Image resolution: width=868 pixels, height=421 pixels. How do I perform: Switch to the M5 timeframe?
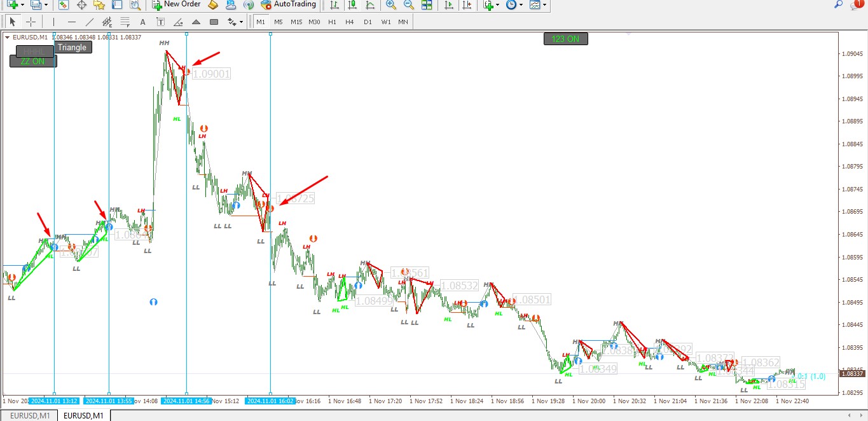[x=279, y=22]
